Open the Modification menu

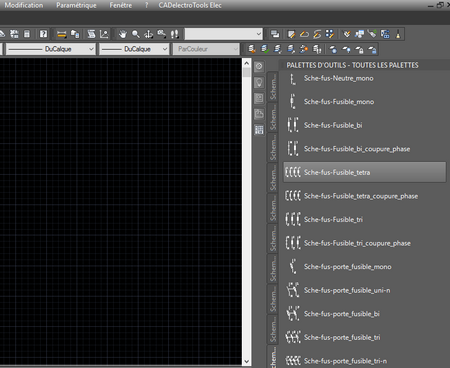click(24, 5)
